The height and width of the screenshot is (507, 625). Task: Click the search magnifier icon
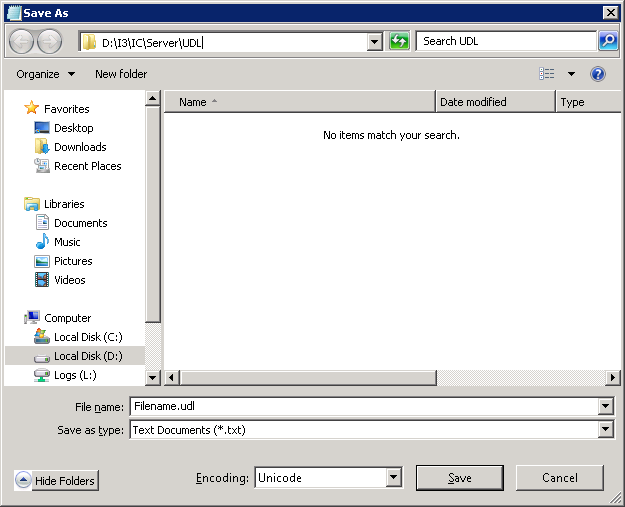point(608,41)
